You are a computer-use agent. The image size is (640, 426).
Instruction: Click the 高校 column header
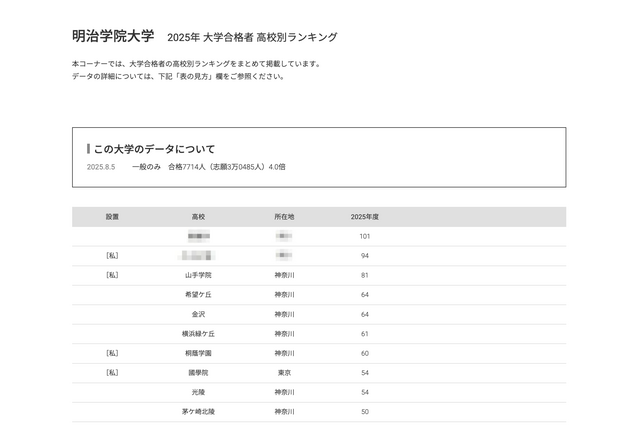(198, 217)
